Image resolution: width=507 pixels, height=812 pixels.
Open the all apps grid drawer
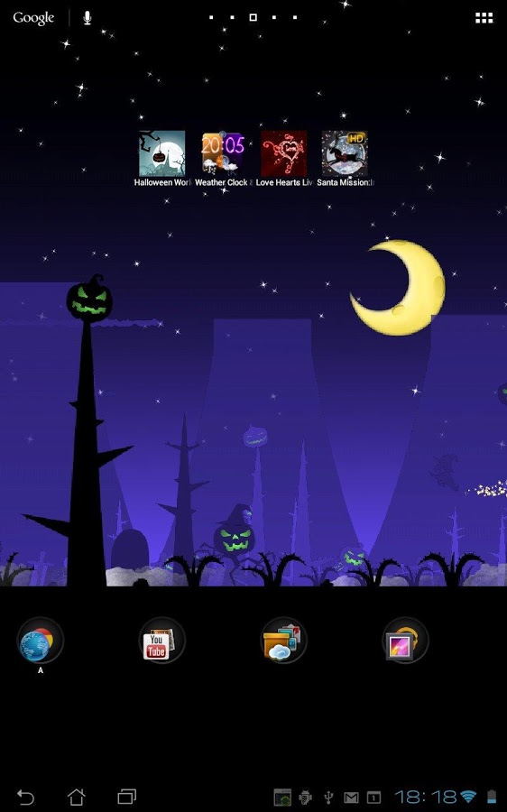pos(484,18)
